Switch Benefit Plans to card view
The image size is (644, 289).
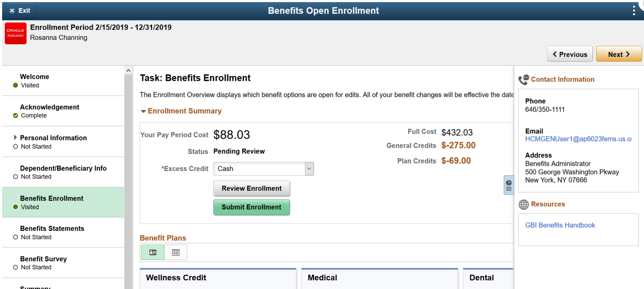(x=153, y=253)
